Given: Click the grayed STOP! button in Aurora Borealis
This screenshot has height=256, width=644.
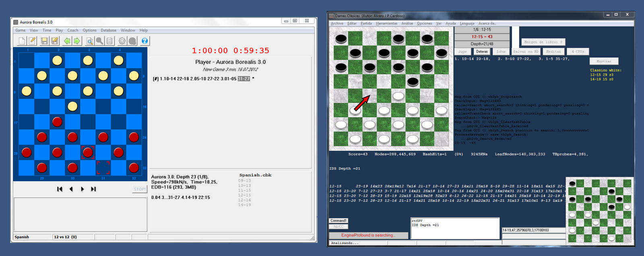Looking at the screenshot, I should [x=140, y=189].
